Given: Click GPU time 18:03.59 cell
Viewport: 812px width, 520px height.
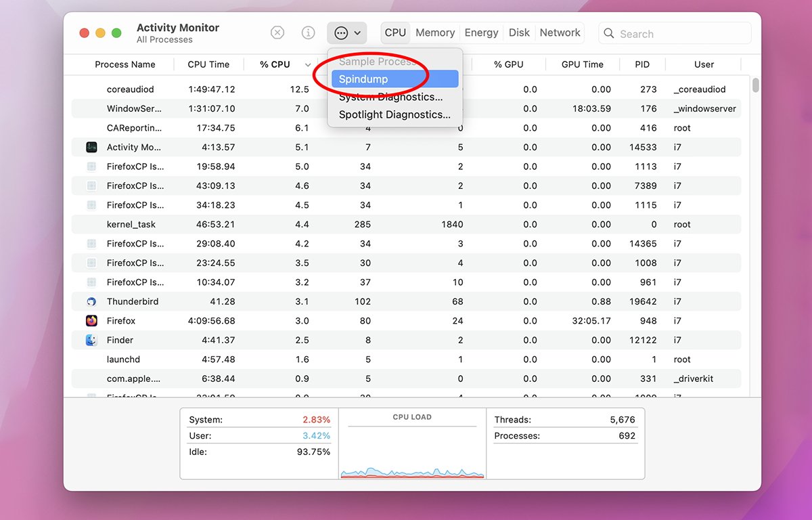Looking at the screenshot, I should (x=591, y=108).
